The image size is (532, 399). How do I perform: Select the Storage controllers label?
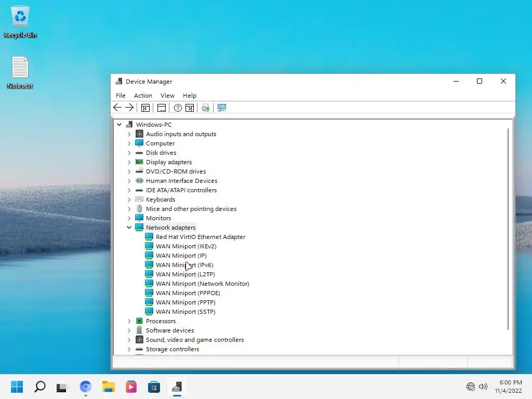point(172,349)
